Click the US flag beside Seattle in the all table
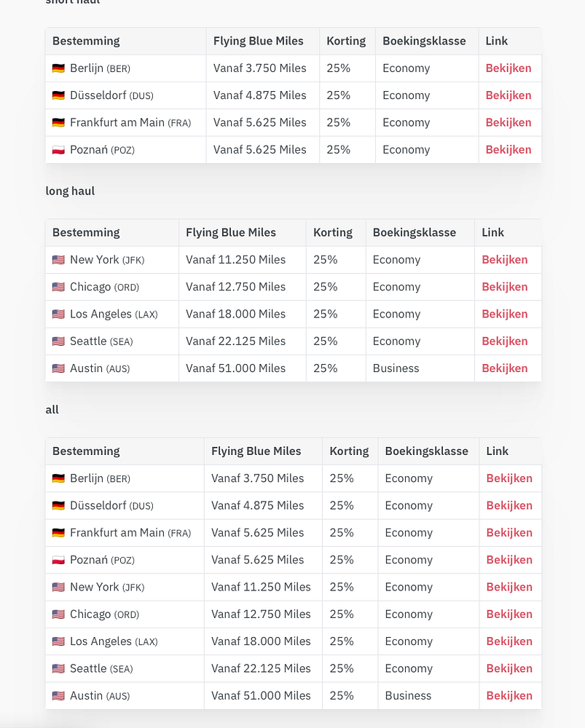Viewport: 585px width, 728px height. pyautogui.click(x=58, y=669)
